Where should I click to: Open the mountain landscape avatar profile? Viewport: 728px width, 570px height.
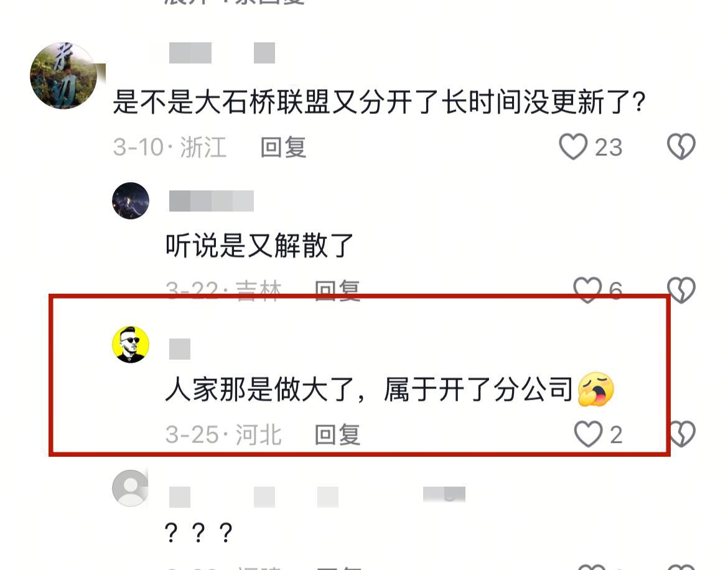[x=63, y=76]
